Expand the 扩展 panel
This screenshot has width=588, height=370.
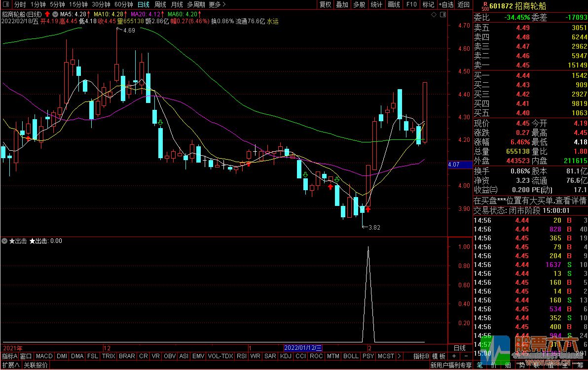point(11,365)
